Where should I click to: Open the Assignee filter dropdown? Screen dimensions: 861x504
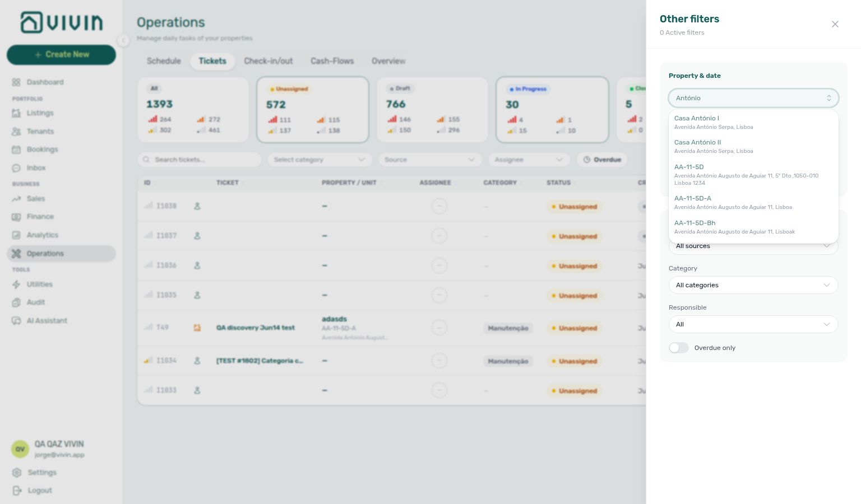(x=529, y=160)
